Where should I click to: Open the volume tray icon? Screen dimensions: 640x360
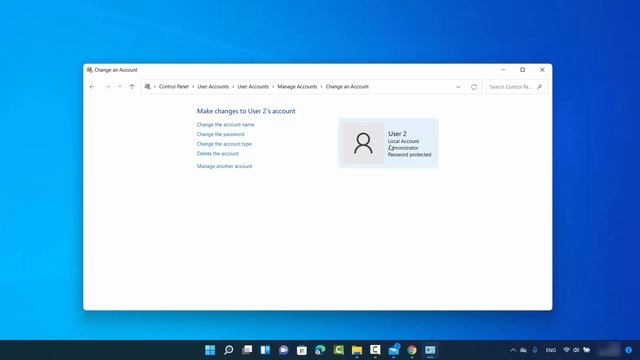pos(576,350)
